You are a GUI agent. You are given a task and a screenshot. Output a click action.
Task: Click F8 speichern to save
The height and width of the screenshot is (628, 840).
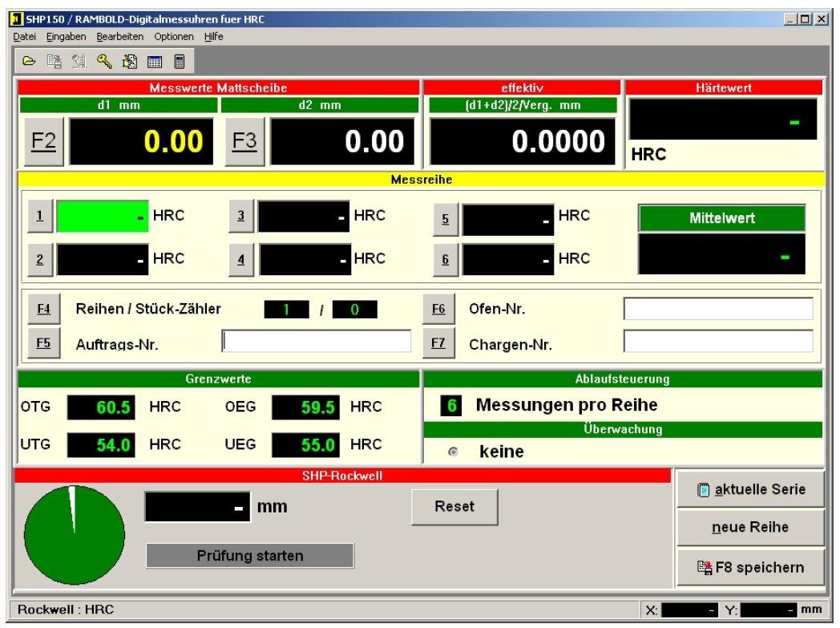pos(749,568)
